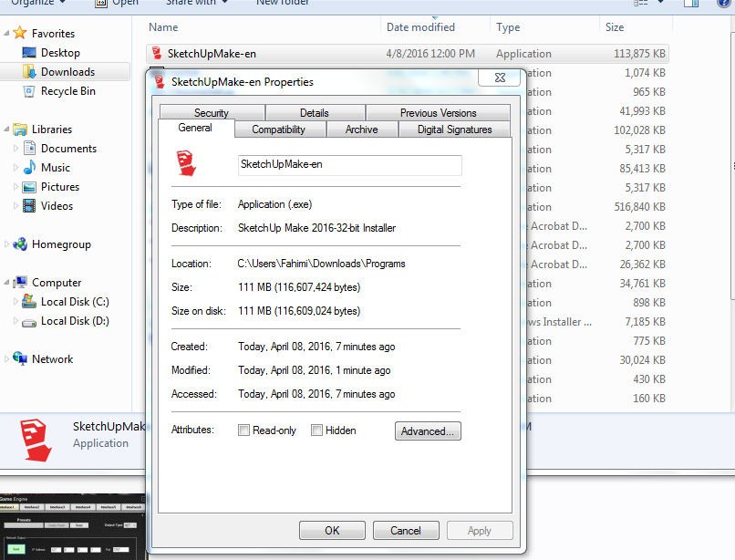Open the Digital Signatures tab

pyautogui.click(x=455, y=129)
